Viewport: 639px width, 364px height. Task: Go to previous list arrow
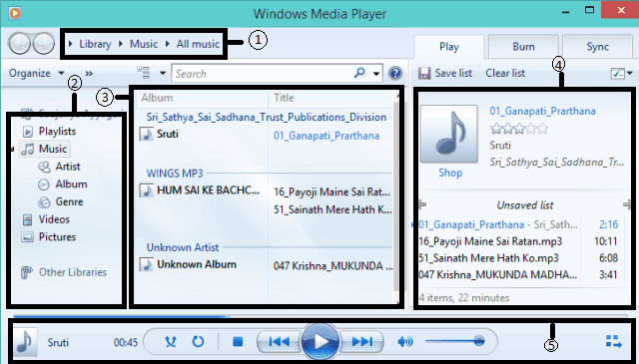tap(421, 204)
